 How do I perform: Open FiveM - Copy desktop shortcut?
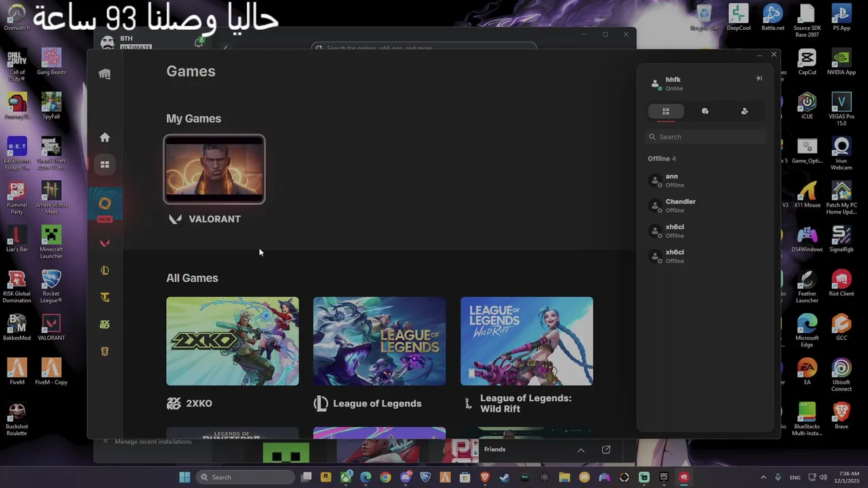pos(52,371)
